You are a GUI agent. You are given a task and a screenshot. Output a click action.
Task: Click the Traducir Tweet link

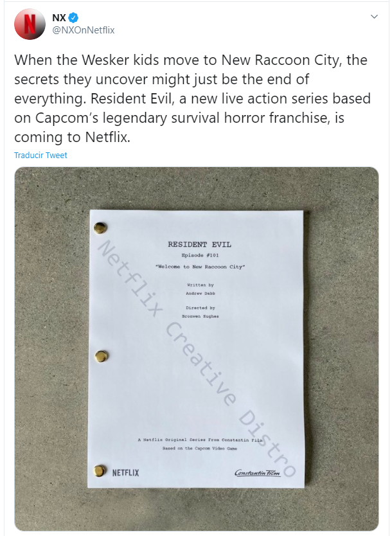click(x=40, y=156)
